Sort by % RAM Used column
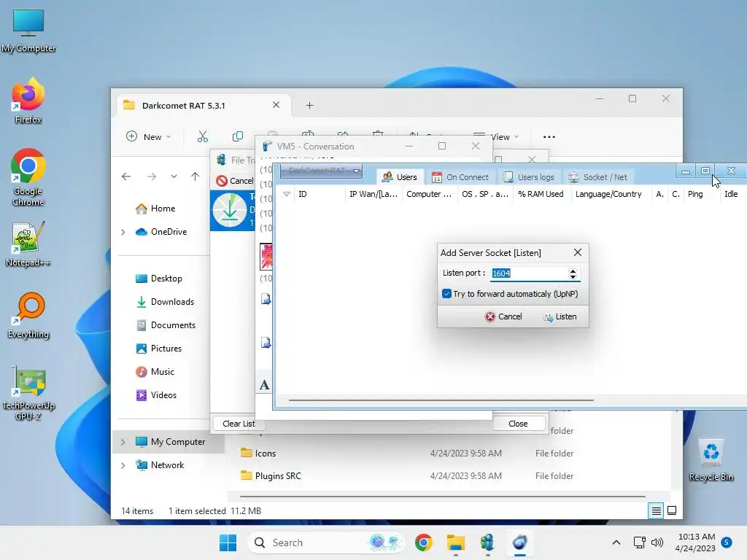 coord(541,194)
